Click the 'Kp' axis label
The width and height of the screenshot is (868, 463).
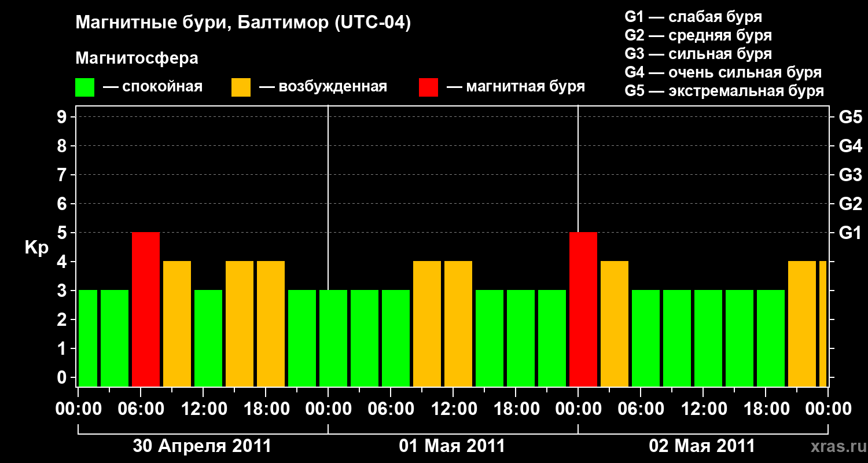(x=36, y=248)
